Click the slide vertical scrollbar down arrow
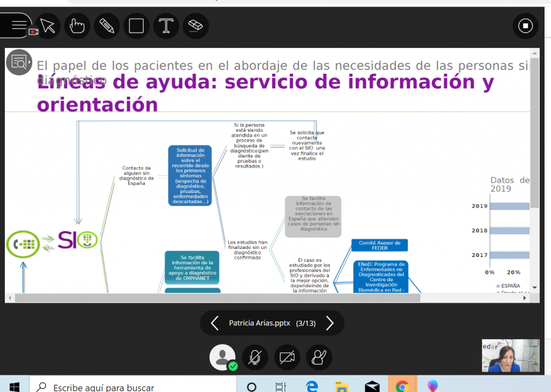Viewport: 551px width, 392px height. coord(534,288)
